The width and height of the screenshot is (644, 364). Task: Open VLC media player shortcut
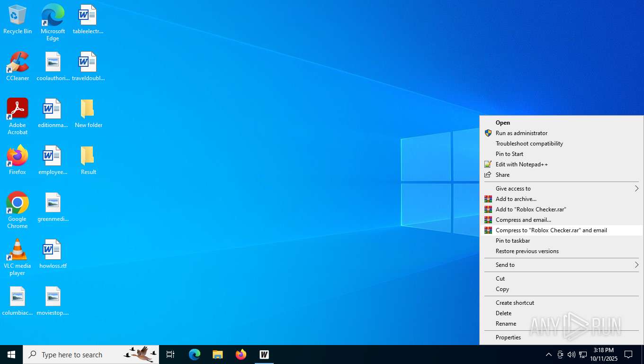(x=18, y=257)
